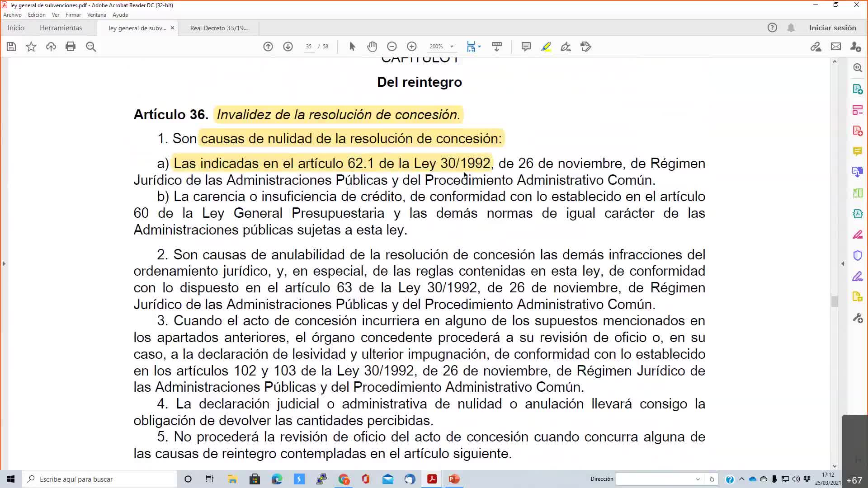The width and height of the screenshot is (868, 488).
Task: Open the Windows Start menu
Action: [11, 479]
